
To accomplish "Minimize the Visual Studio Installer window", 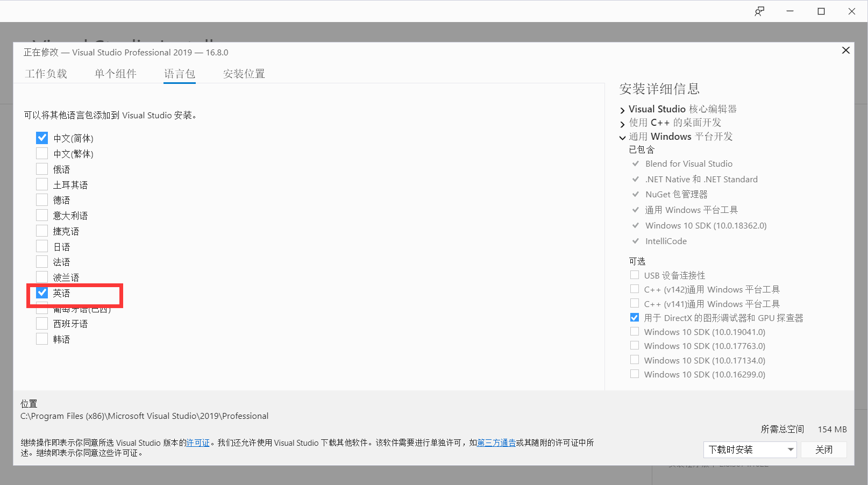I will [x=790, y=11].
